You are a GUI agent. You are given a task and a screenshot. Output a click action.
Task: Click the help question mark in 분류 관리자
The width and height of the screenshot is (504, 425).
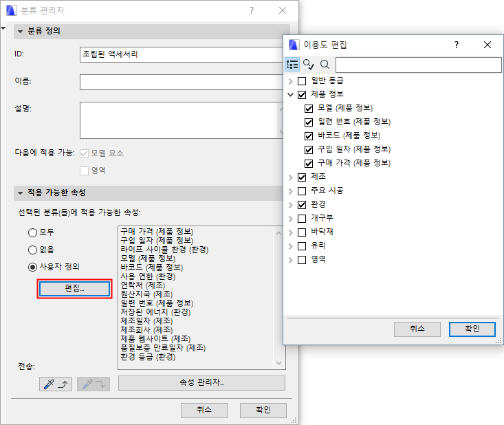252,10
